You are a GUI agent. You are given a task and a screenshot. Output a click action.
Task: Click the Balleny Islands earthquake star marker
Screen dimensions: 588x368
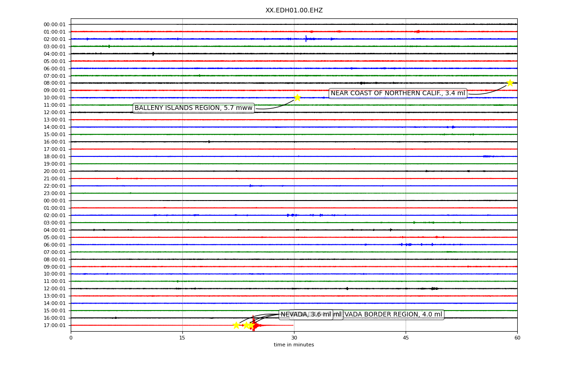pyautogui.click(x=297, y=98)
